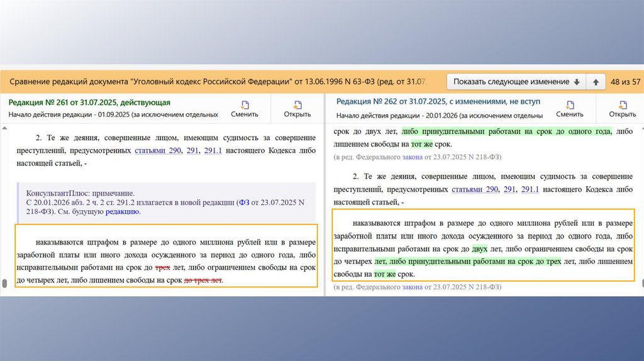Open the '291.1' article link in right pane
This screenshot has width=644, height=361.
coord(530,189)
